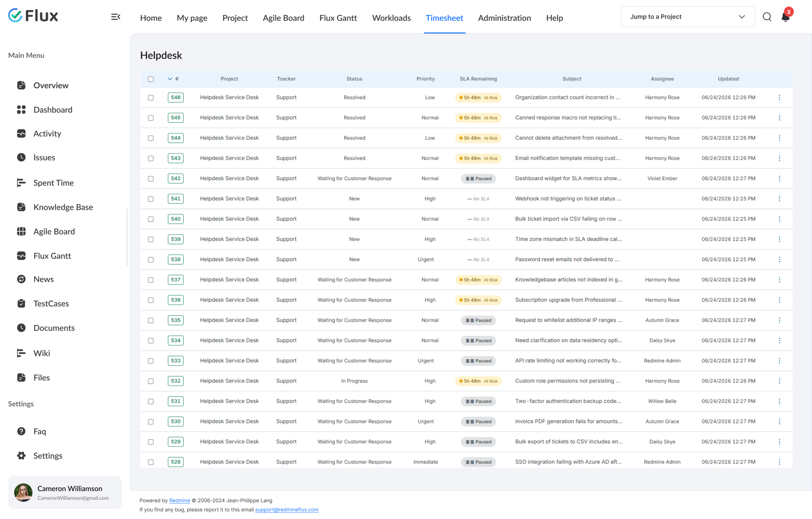Open the Settings gear icon in the sidebar
This screenshot has width=812, height=519.
pyautogui.click(x=21, y=456)
